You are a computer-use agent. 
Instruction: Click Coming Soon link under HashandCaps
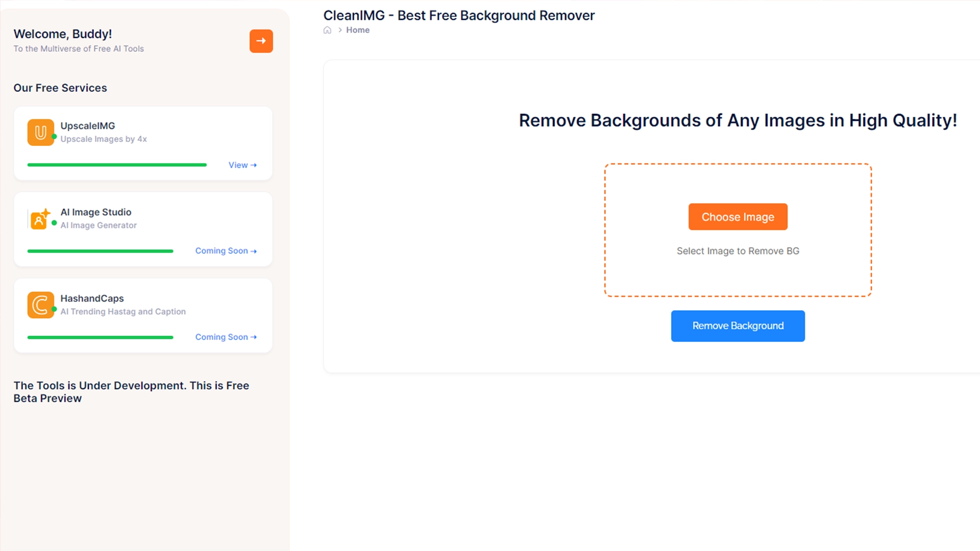pos(226,337)
